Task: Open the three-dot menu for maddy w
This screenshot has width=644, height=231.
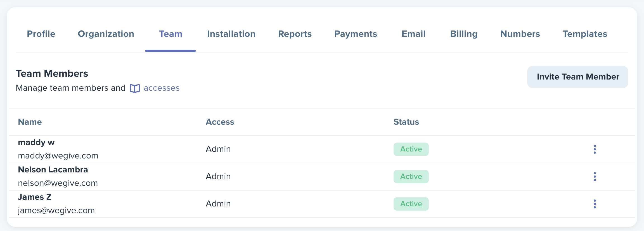Action: click(x=595, y=149)
